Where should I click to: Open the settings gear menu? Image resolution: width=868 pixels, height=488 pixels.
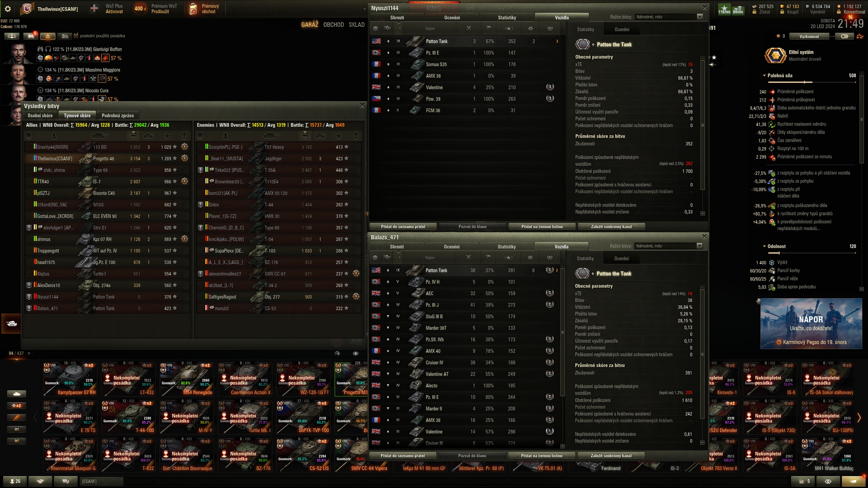pos(8,9)
